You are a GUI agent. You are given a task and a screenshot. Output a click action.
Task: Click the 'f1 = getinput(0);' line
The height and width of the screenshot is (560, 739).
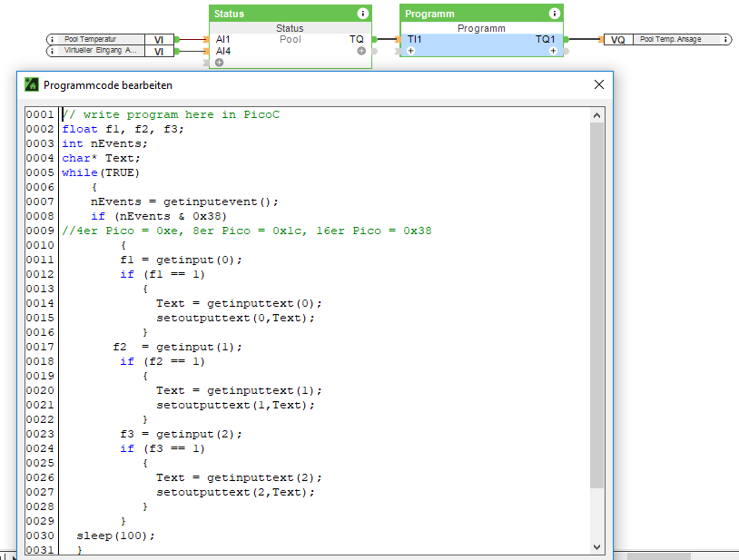tap(181, 260)
